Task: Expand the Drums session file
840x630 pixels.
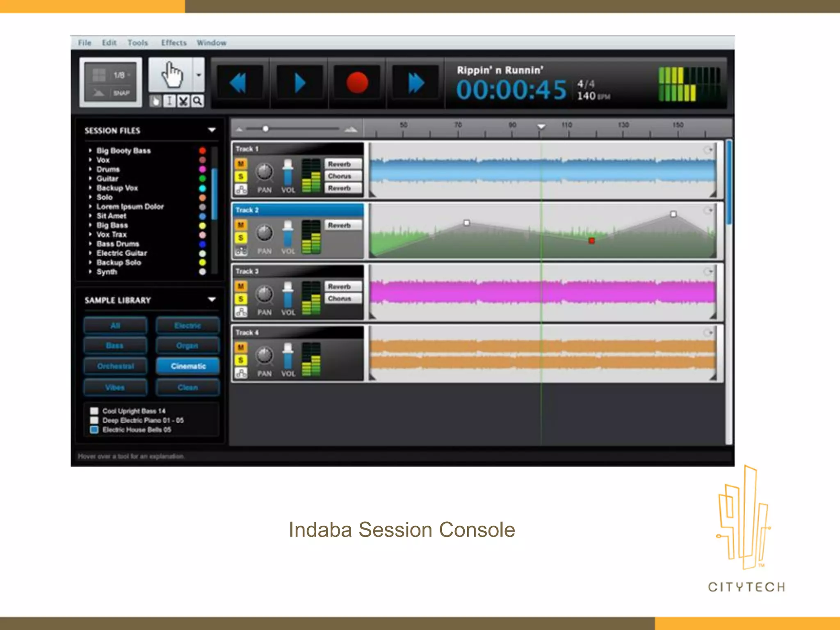Action: coord(90,169)
